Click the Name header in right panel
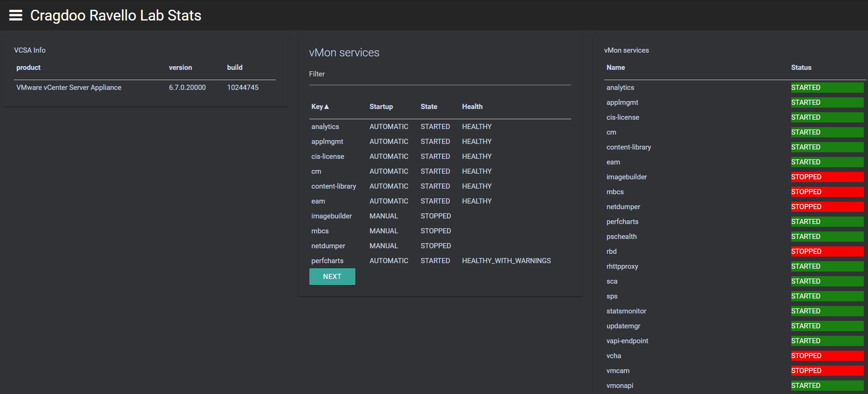This screenshot has height=394, width=868. tap(615, 68)
